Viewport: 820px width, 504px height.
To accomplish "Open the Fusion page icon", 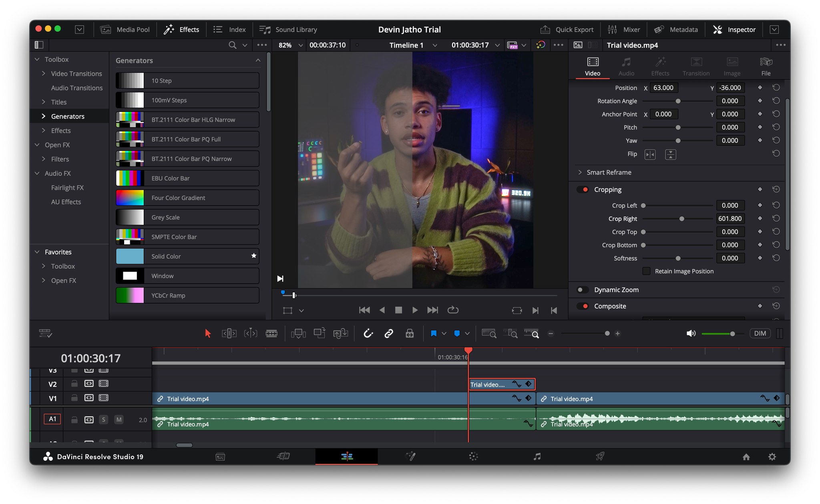I will 411,456.
